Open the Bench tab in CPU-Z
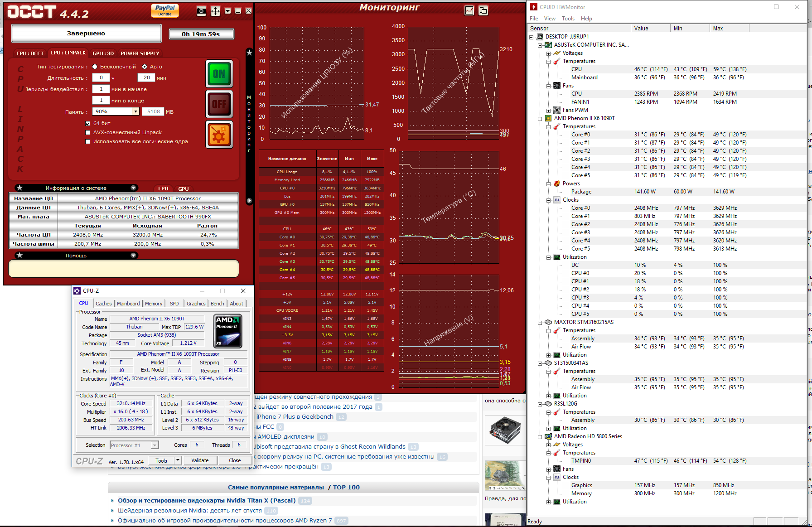The height and width of the screenshot is (527, 812). pyautogui.click(x=217, y=304)
